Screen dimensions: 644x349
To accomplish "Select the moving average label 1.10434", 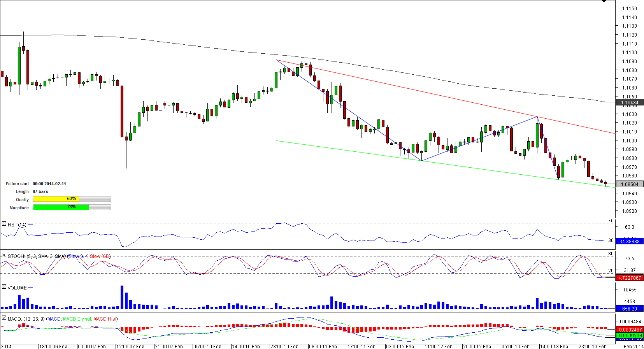I will pos(630,103).
